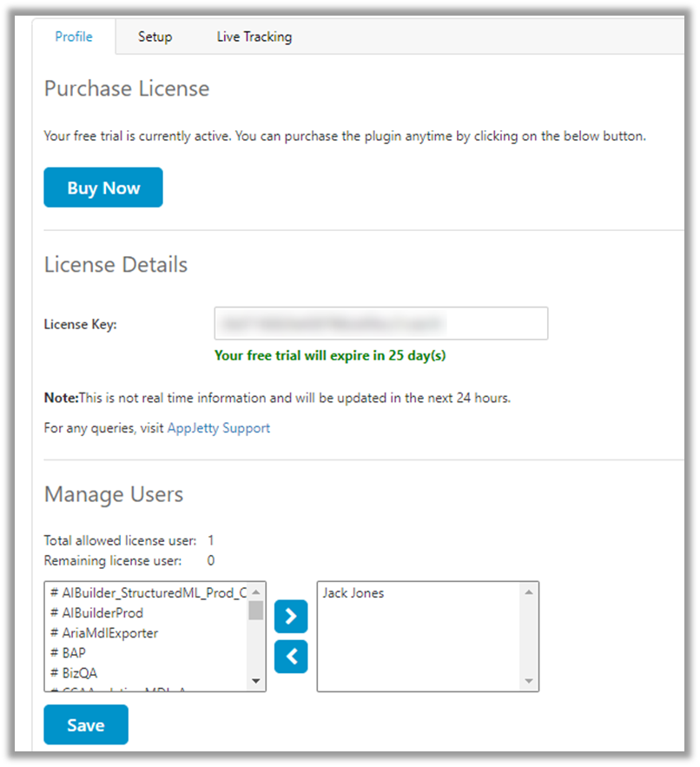The height and width of the screenshot is (767, 700).
Task: Click the right-arrow button to add user
Action: [291, 617]
